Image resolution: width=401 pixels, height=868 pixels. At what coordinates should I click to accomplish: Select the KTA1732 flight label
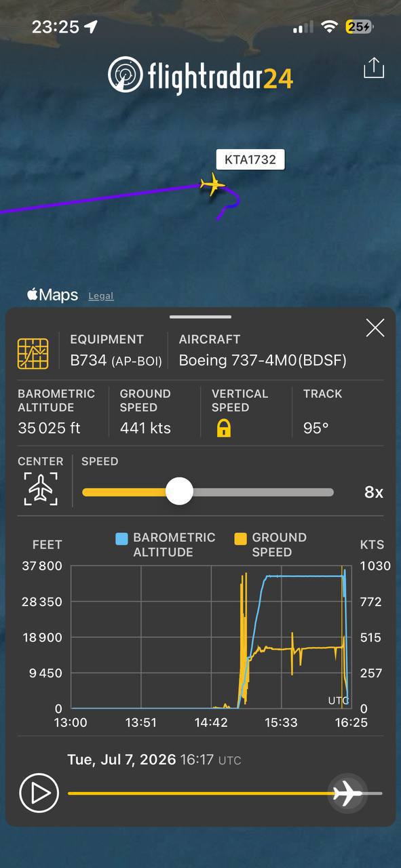click(x=250, y=160)
